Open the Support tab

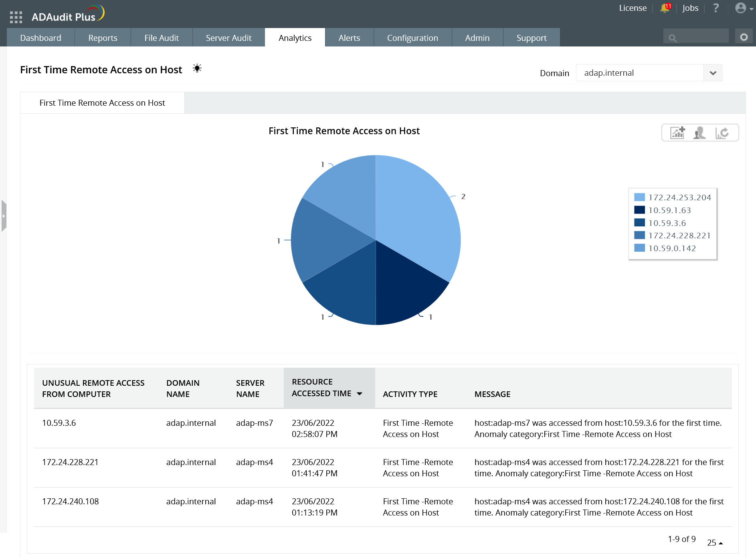click(x=532, y=38)
